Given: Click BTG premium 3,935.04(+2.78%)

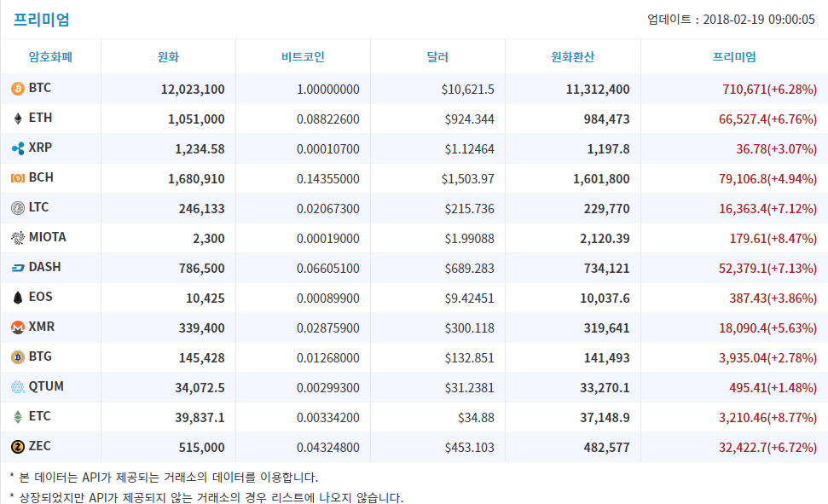Looking at the screenshot, I should (x=767, y=358).
